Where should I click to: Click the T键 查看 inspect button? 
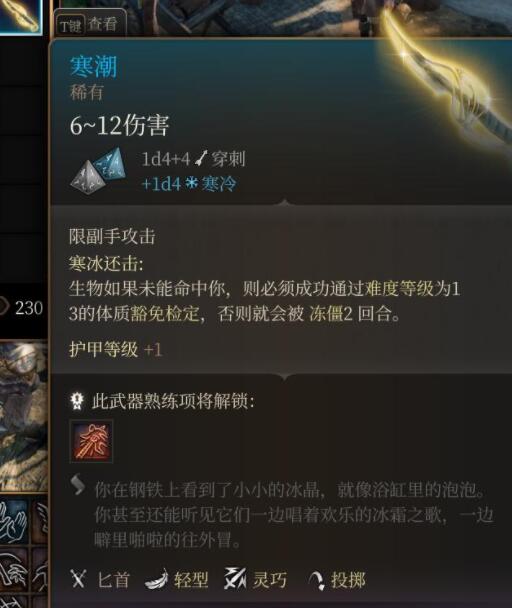pyautogui.click(x=88, y=25)
